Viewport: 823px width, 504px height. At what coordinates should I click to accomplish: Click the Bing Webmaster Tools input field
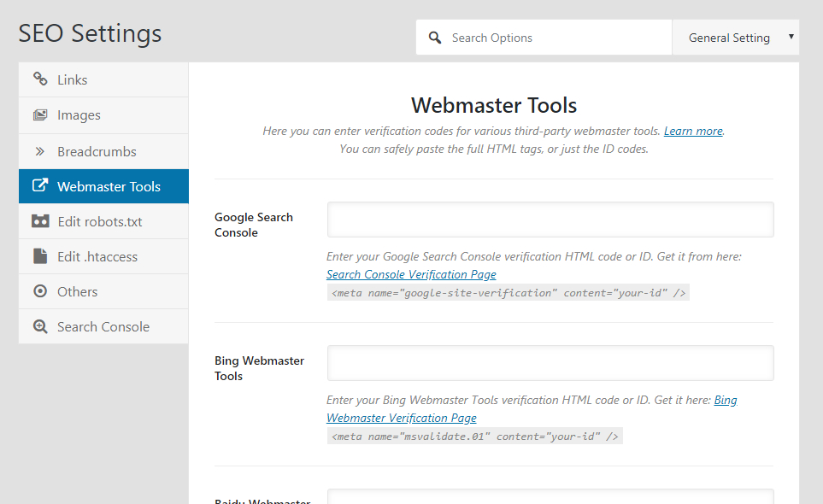tap(550, 363)
